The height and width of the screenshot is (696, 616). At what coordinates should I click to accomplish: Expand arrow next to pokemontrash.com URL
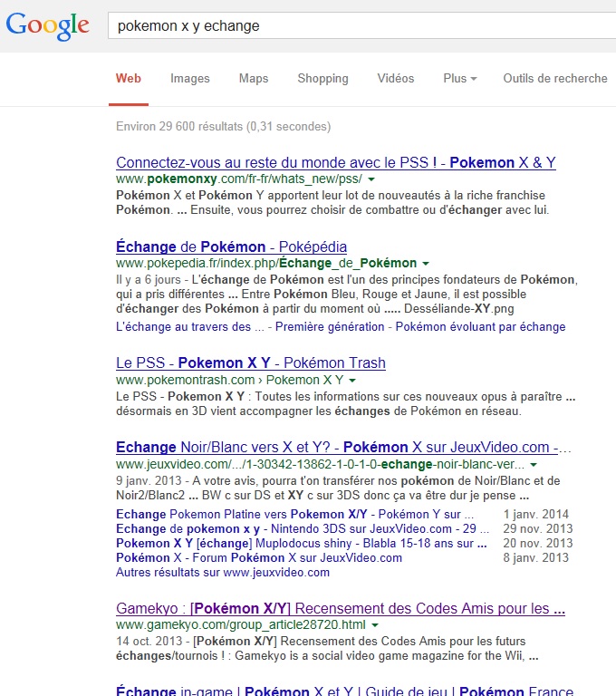(x=352, y=381)
